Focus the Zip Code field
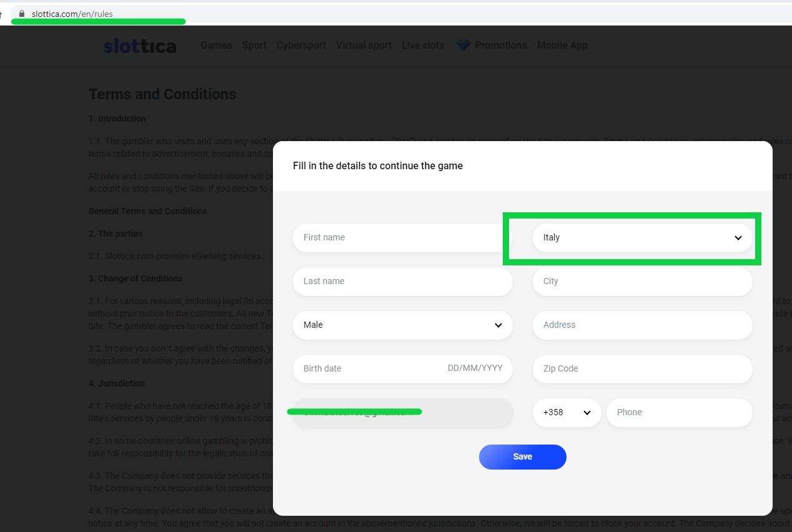This screenshot has width=792, height=532. tap(642, 369)
